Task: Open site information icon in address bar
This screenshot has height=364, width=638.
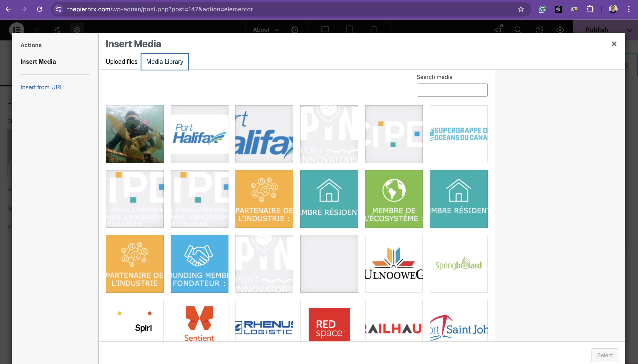Action: click(x=58, y=9)
